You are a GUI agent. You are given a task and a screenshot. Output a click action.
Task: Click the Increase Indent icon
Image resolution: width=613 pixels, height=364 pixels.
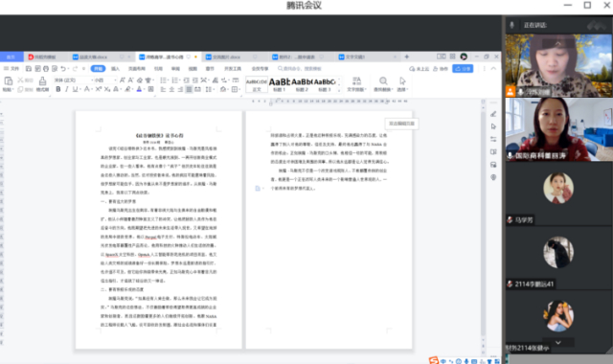pyautogui.click(x=195, y=80)
